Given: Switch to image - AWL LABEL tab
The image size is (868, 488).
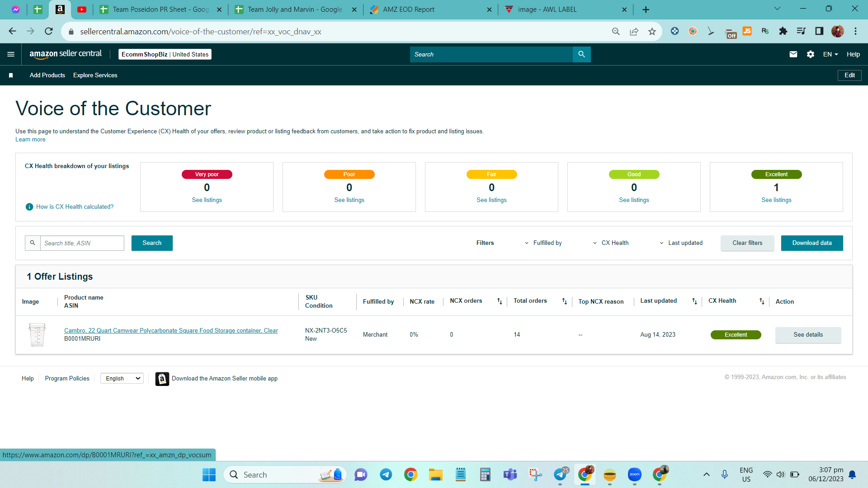Looking at the screenshot, I should 566,9.
